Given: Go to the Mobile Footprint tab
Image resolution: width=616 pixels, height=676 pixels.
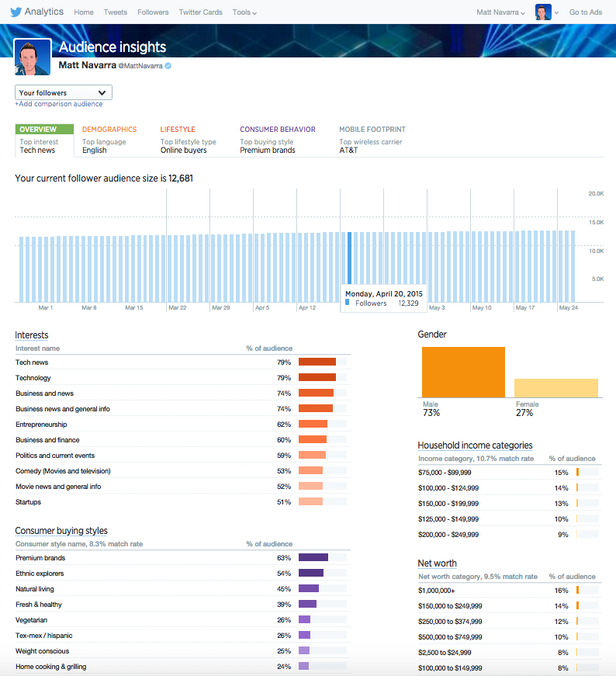Looking at the screenshot, I should tap(372, 130).
